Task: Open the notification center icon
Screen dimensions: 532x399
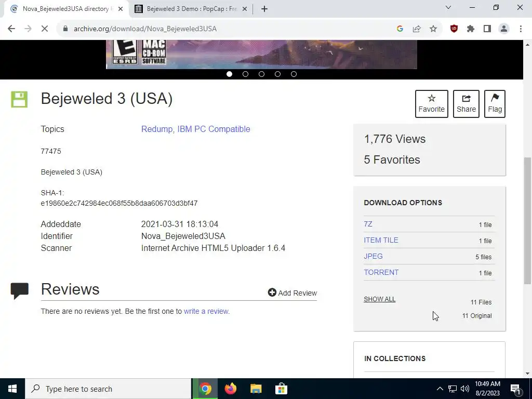Action: pos(516,389)
